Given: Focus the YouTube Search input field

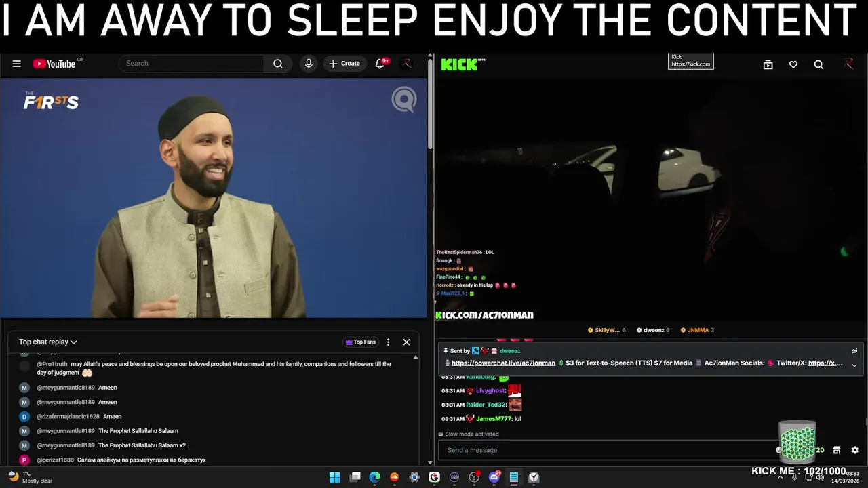Looking at the screenshot, I should coord(191,64).
